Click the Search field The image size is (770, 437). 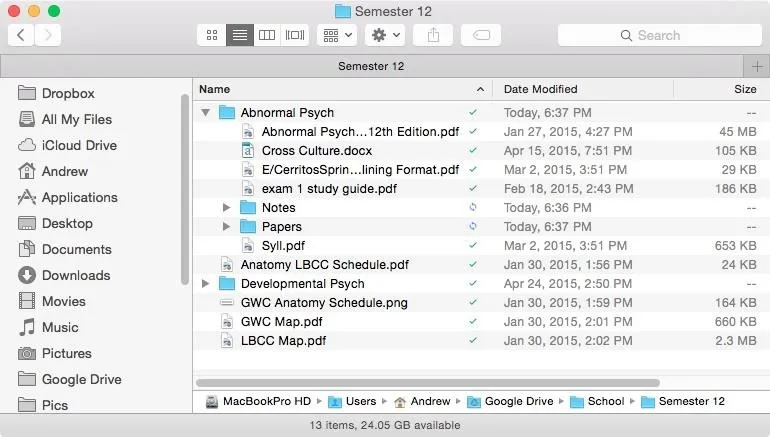pos(660,35)
